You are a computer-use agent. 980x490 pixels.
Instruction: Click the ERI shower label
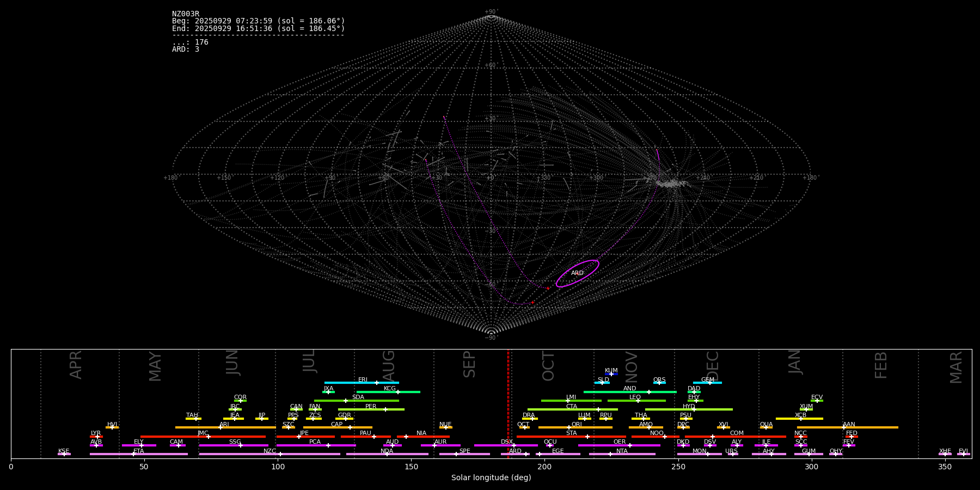coord(363,380)
